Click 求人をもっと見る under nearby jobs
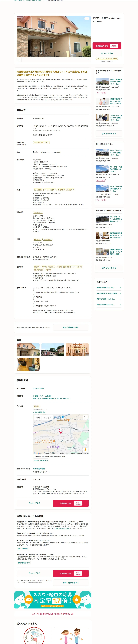Viewport: 138px width, 644px height. coord(109,268)
